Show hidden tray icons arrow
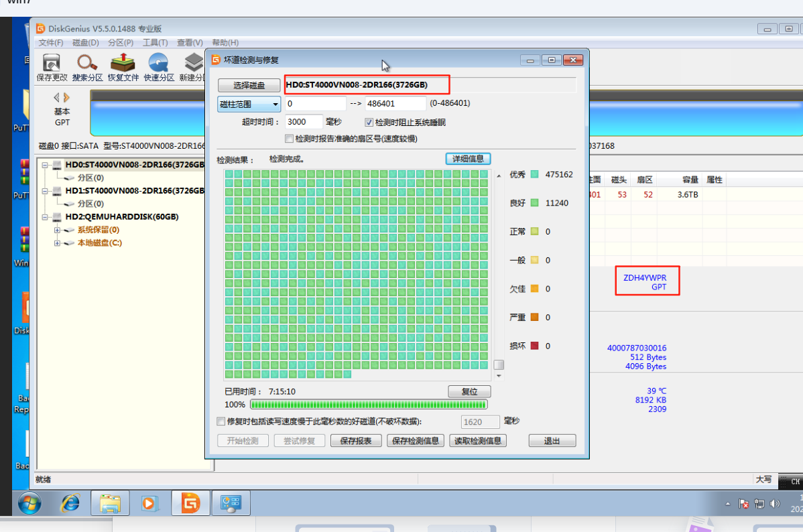Screen dimensions: 803x532 728,504
